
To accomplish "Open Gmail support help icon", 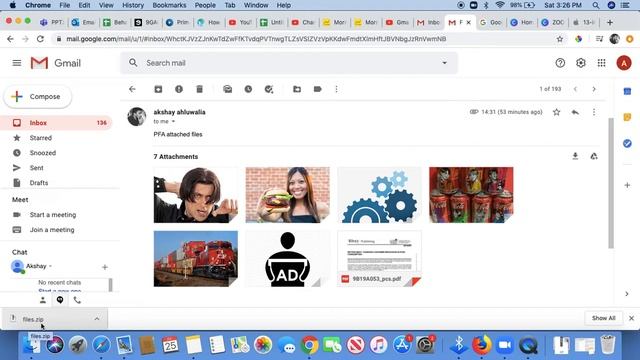I will point(560,63).
